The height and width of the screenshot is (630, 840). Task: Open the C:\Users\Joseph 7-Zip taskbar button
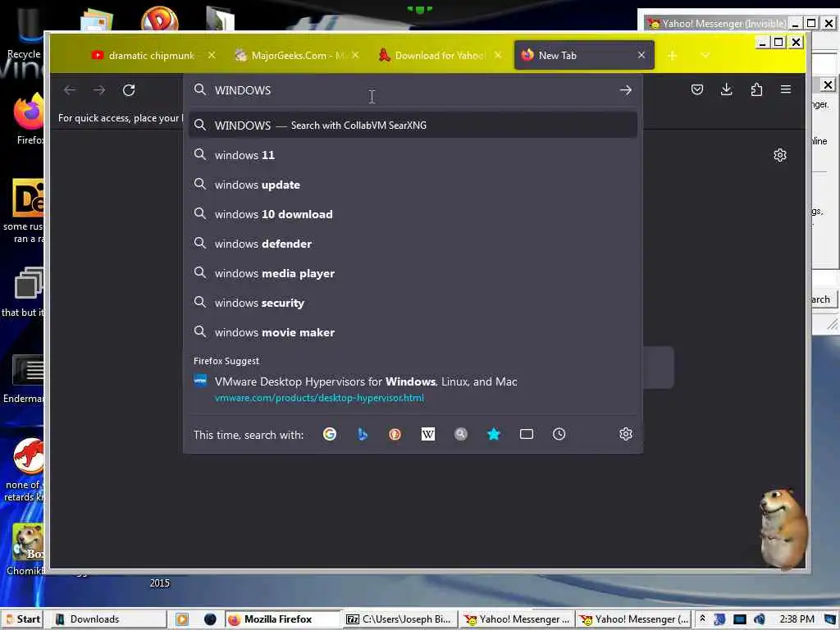pos(399,619)
